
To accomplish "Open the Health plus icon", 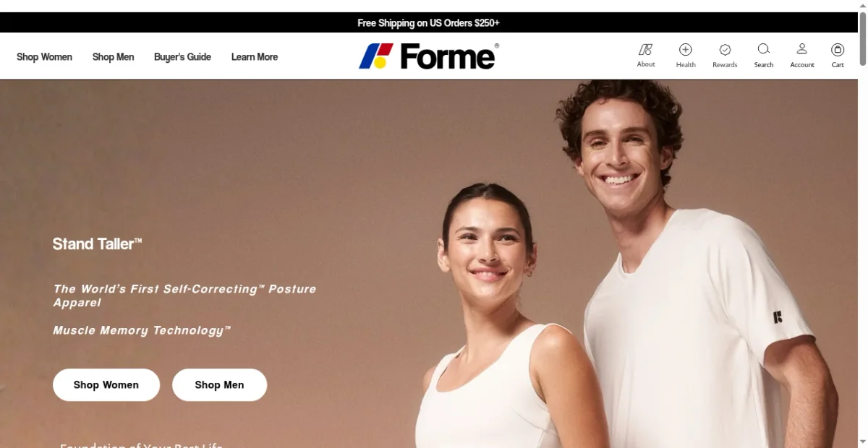I will pos(686,49).
